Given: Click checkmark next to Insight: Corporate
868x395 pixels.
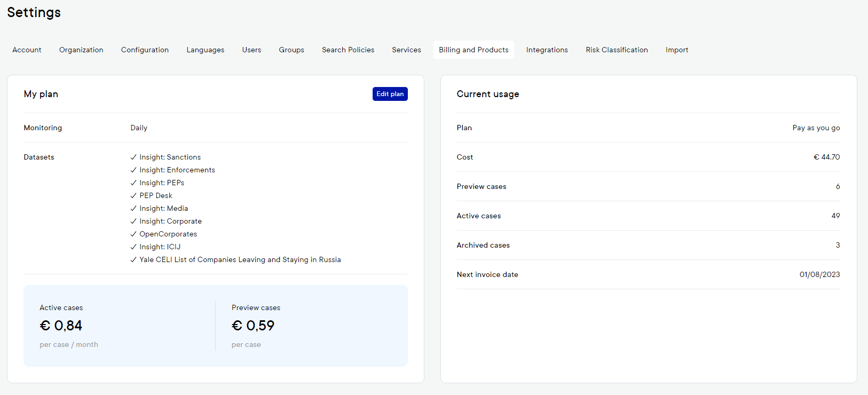Looking at the screenshot, I should tap(133, 221).
